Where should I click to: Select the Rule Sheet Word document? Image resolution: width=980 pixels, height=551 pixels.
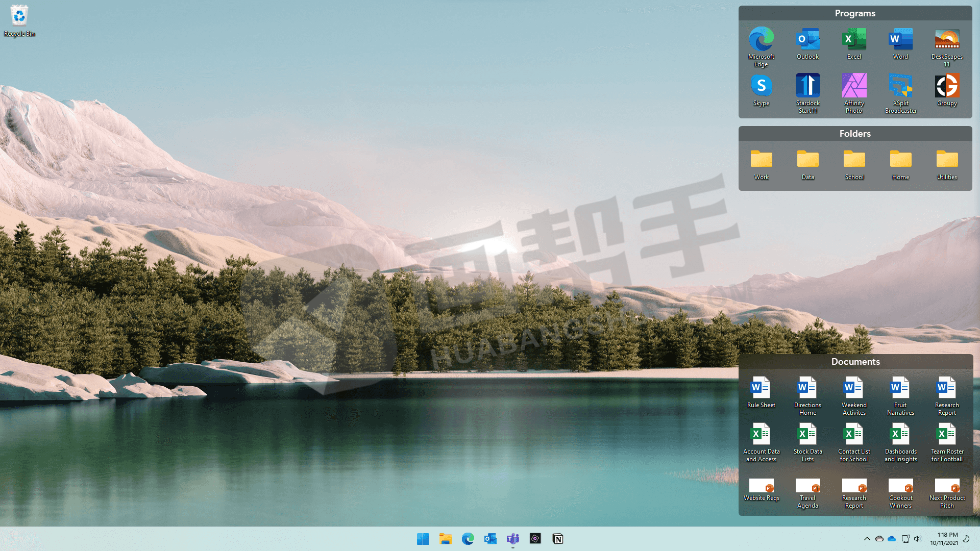[761, 392]
